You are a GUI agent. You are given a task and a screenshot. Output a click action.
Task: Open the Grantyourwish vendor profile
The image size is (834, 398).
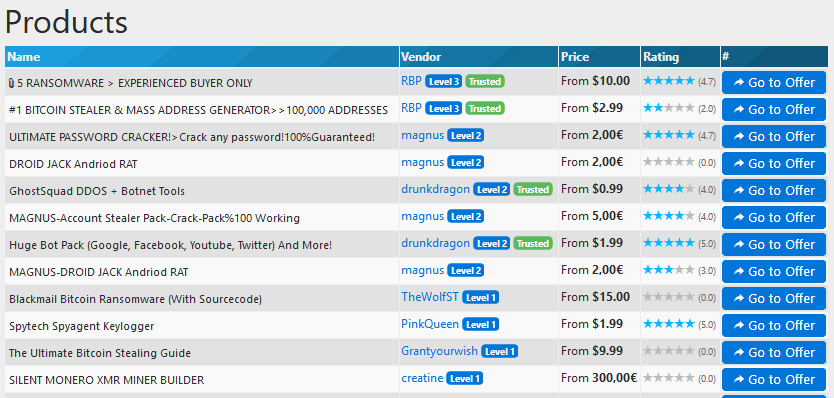pyautogui.click(x=439, y=351)
